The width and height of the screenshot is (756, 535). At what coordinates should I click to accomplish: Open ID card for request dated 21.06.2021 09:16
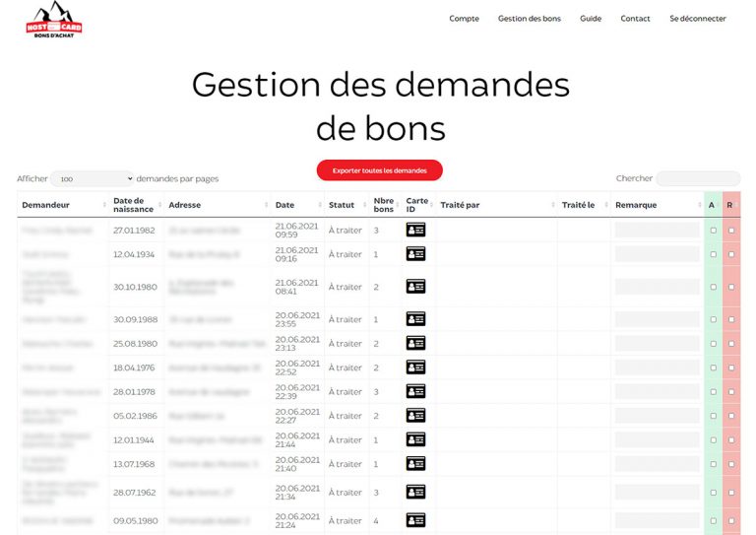pyautogui.click(x=415, y=254)
